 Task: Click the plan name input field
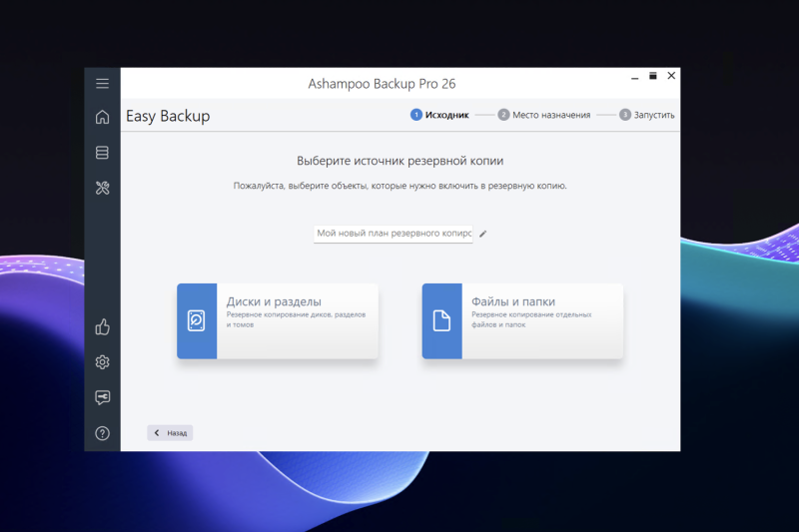point(393,234)
